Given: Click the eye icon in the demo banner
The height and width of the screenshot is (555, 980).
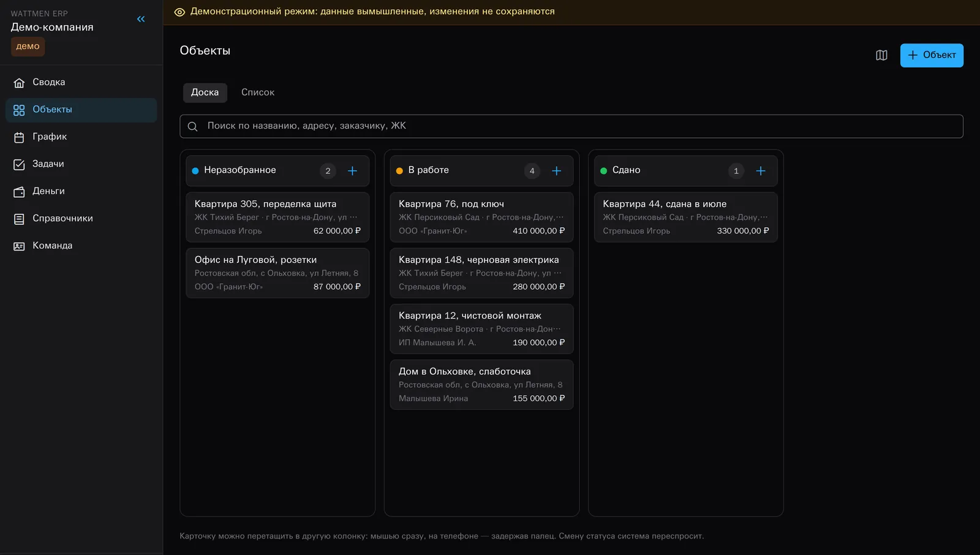Looking at the screenshot, I should [179, 12].
